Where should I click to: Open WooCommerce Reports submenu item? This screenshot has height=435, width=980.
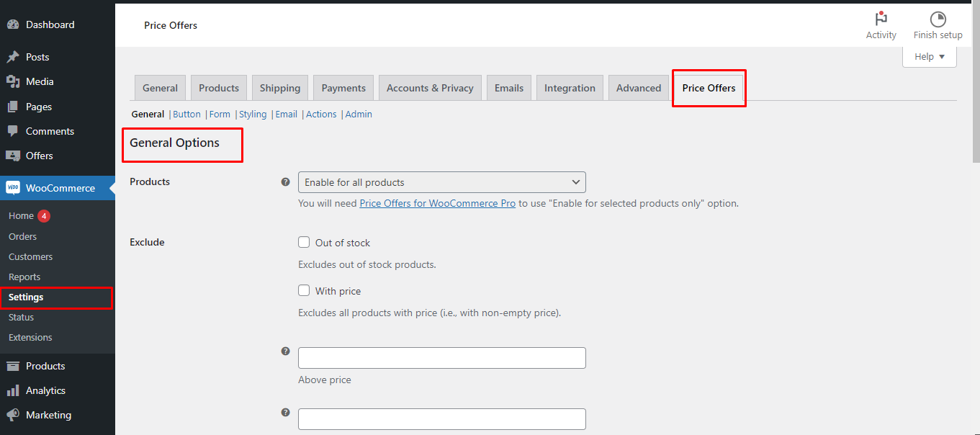[24, 277]
